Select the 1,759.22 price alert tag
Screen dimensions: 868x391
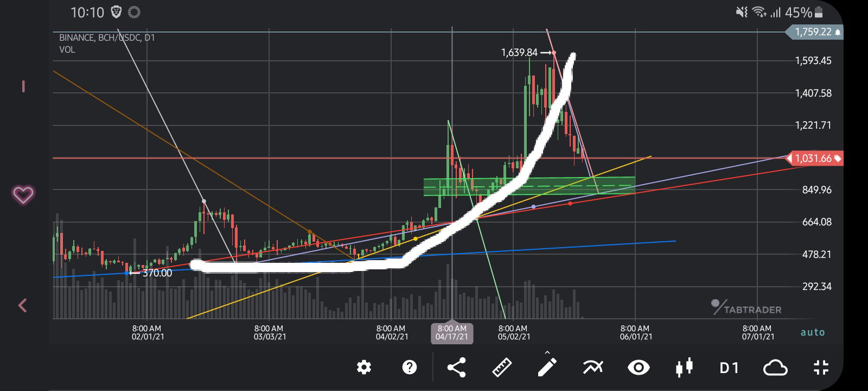(814, 32)
